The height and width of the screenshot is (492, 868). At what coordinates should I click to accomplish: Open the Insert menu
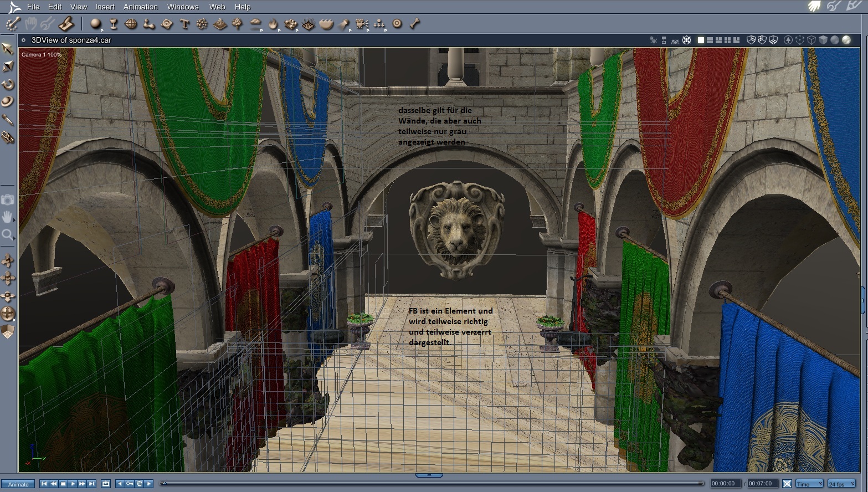click(x=105, y=7)
